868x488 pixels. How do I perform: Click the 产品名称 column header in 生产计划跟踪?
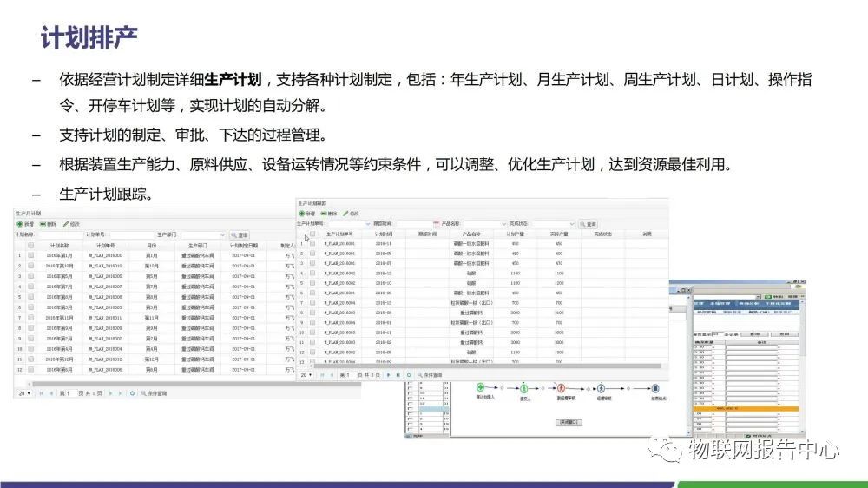pyautogui.click(x=471, y=234)
